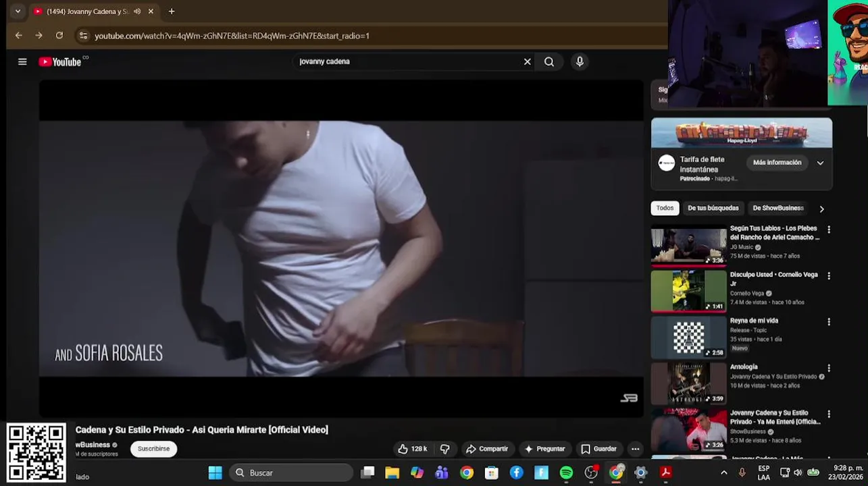The height and width of the screenshot is (486, 868).
Task: Open Microsoft Teams from the taskbar
Action: click(442, 473)
